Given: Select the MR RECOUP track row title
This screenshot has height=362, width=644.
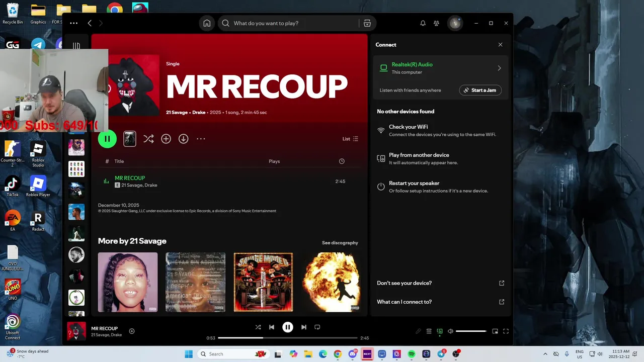Looking at the screenshot, I should (x=130, y=178).
